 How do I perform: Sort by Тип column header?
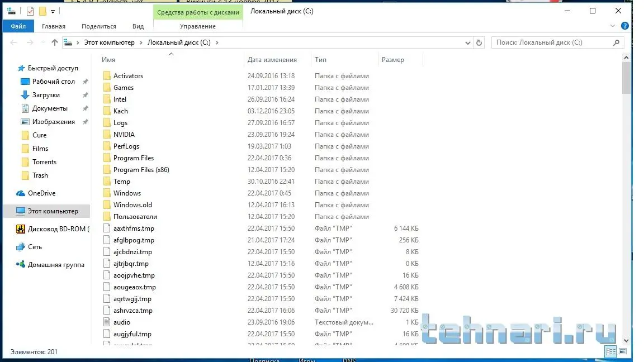[x=320, y=60]
